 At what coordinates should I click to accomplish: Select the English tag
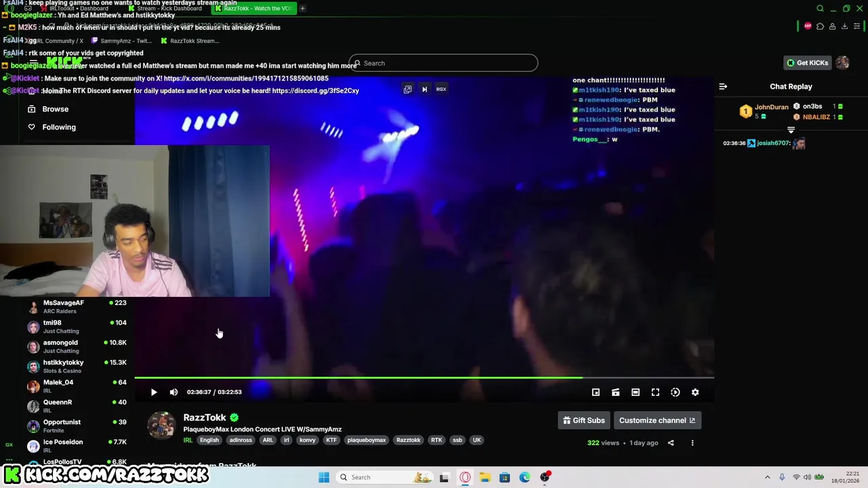tap(209, 440)
